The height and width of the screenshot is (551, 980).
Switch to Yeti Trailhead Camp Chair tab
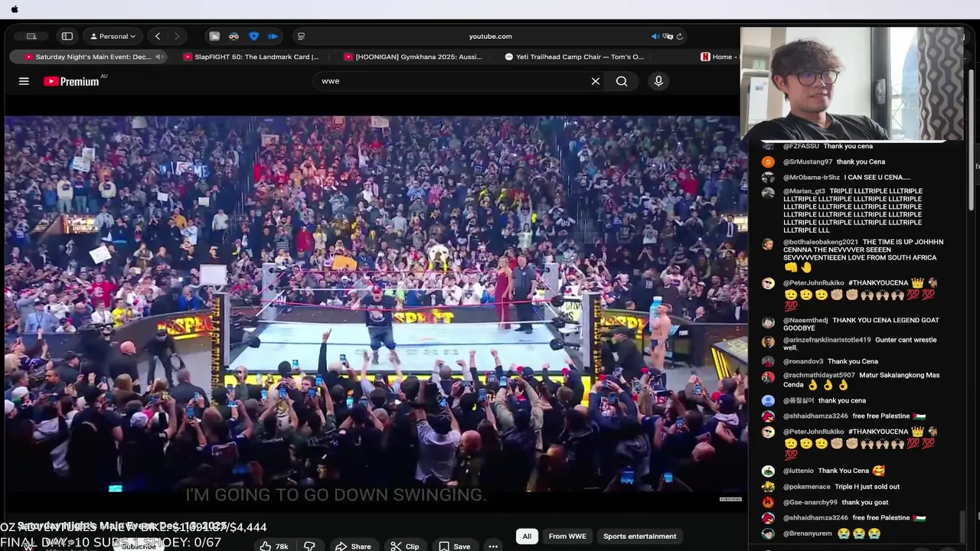click(x=574, y=57)
